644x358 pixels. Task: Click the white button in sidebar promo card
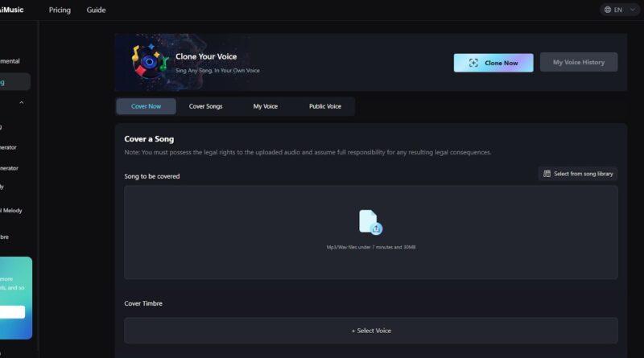point(12,312)
